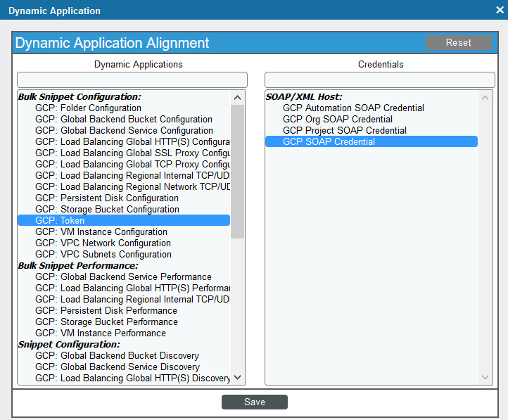Click the Bulk Snippet Configuration group header

pos(80,97)
